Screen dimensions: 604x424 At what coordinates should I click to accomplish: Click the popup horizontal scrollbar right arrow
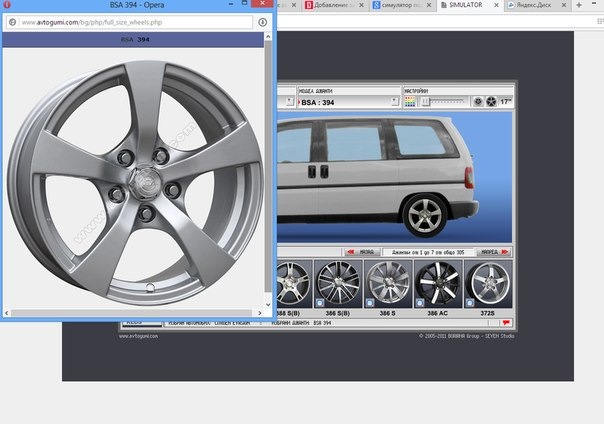[260, 313]
